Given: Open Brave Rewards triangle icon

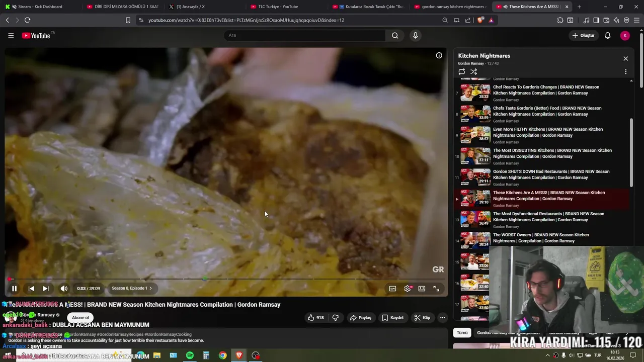Looking at the screenshot, I should [491, 20].
